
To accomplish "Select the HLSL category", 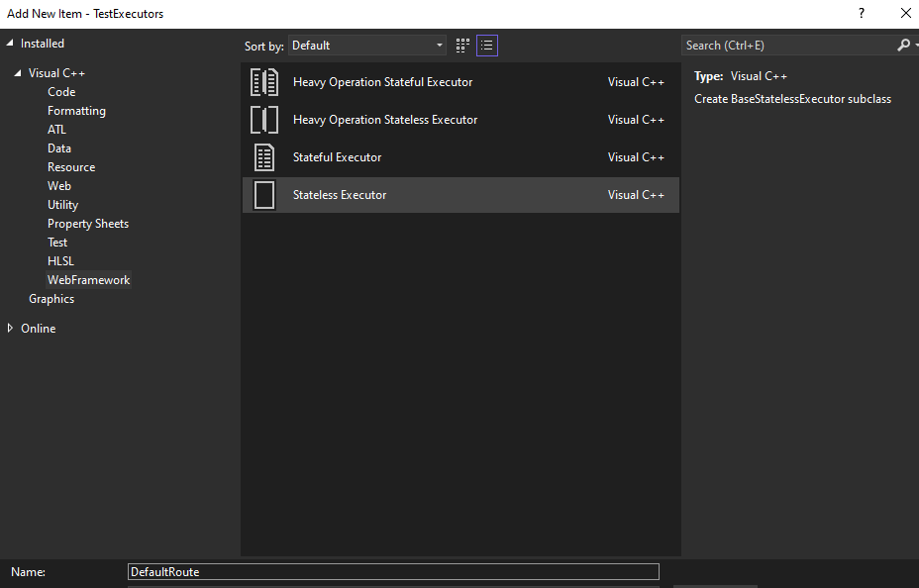I will pyautogui.click(x=60, y=261).
